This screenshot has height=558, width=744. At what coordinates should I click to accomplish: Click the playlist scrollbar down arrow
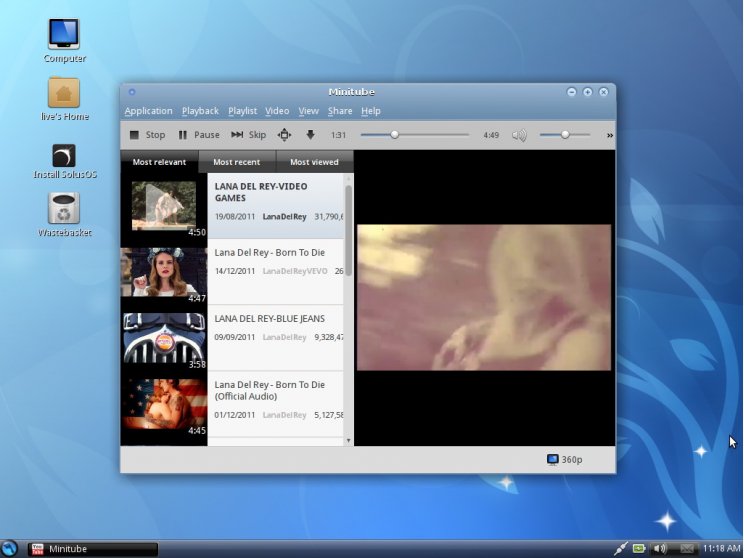click(348, 441)
